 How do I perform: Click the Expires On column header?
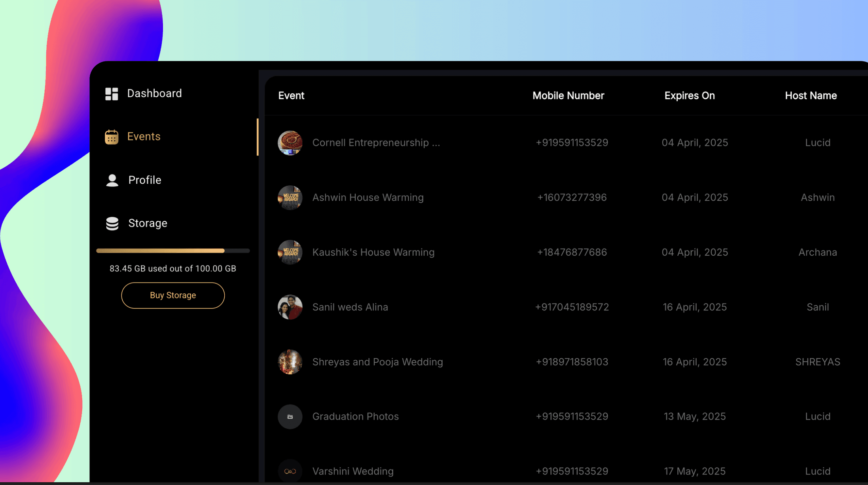[x=689, y=95]
